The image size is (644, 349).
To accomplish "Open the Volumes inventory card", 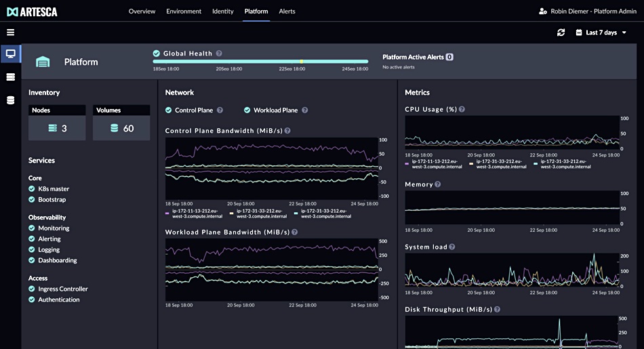I will [x=121, y=123].
